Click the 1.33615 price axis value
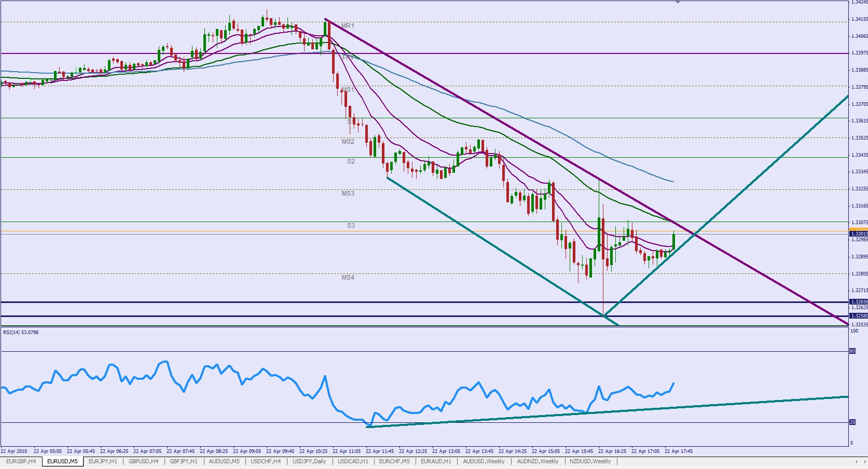Image resolution: width=868 pixels, height=469 pixels. (x=860, y=121)
